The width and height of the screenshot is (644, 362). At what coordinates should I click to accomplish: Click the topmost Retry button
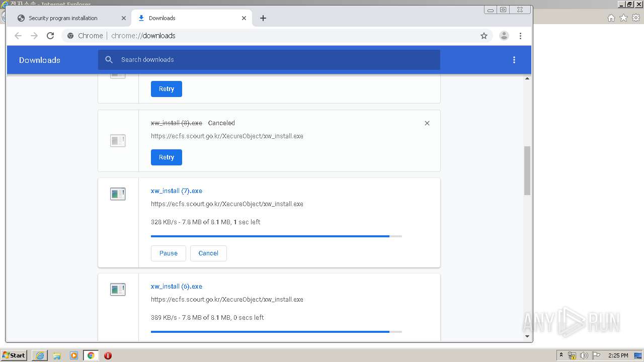tap(167, 89)
